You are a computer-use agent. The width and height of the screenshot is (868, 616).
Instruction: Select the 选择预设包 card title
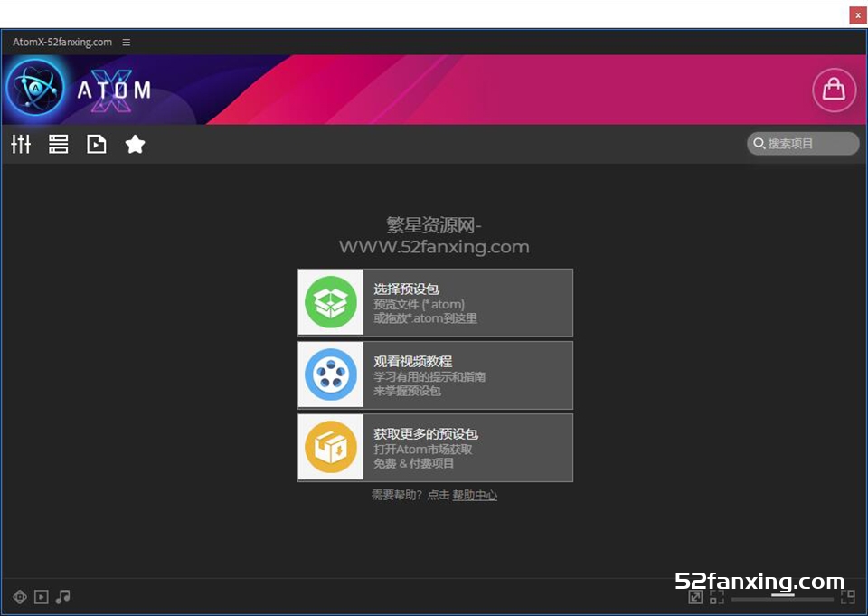pos(406,289)
